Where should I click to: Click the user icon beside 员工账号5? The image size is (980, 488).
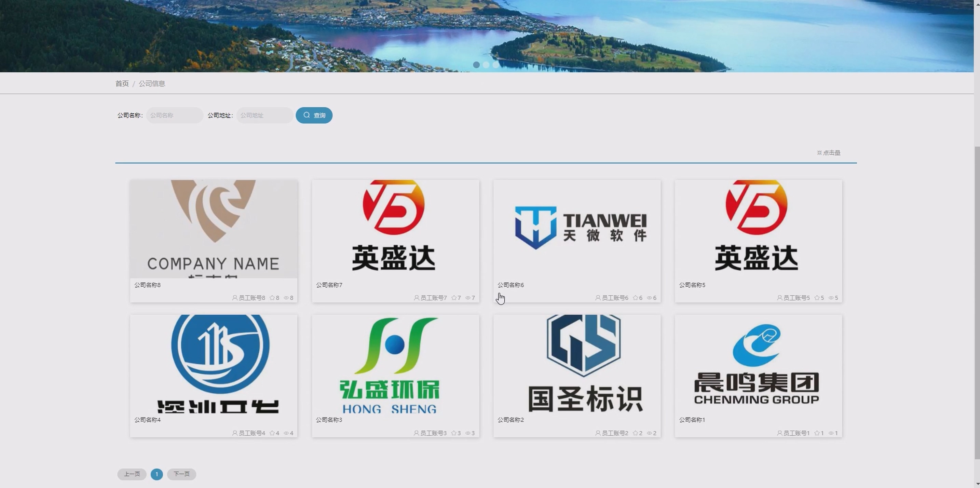coord(779,298)
